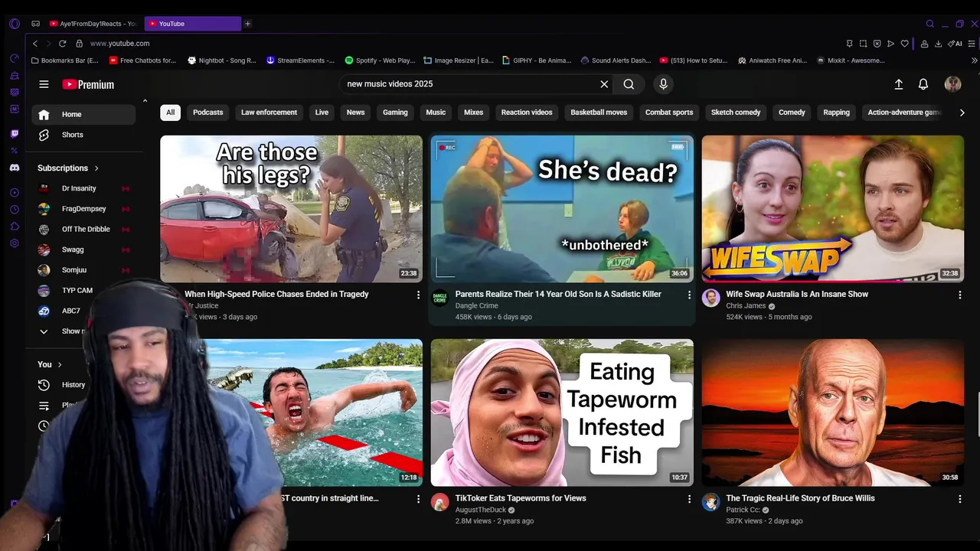Click the snapshot icon in the address bar

point(863,44)
